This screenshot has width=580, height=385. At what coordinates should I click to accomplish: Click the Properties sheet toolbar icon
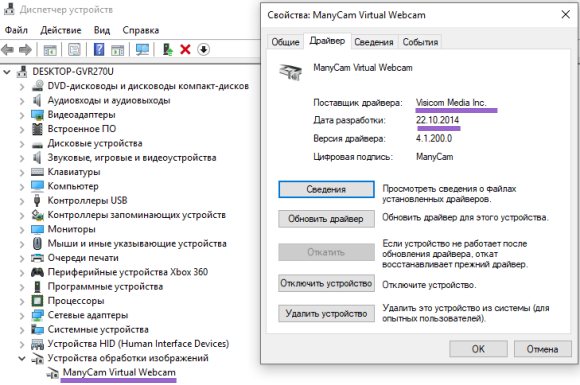coord(74,50)
